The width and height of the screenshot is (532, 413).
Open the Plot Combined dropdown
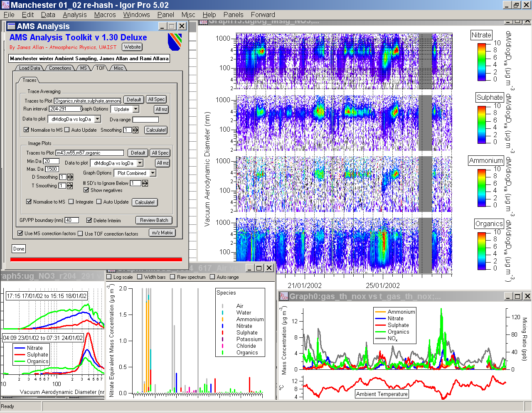[x=135, y=173]
